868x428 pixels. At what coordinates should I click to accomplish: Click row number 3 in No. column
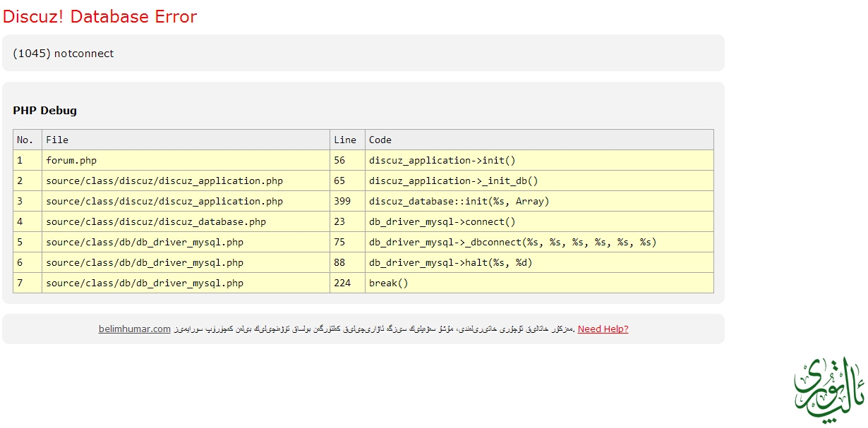click(x=28, y=201)
